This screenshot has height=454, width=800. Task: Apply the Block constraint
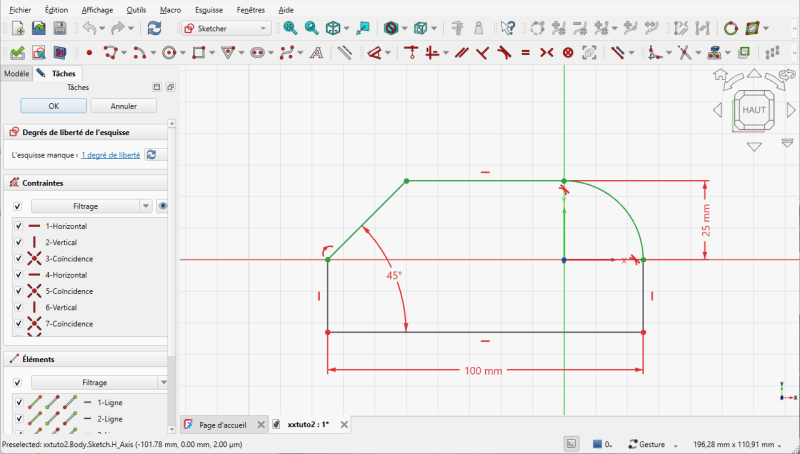point(568,53)
